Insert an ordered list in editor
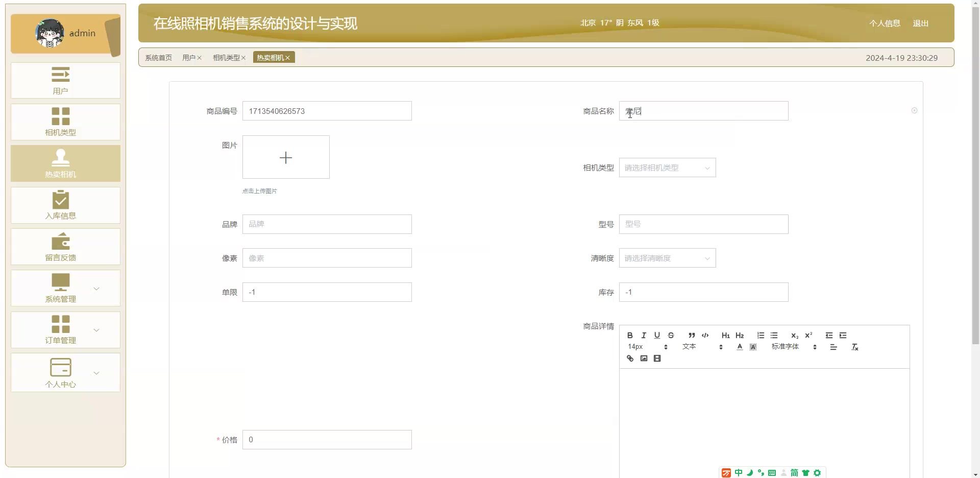 pos(761,336)
